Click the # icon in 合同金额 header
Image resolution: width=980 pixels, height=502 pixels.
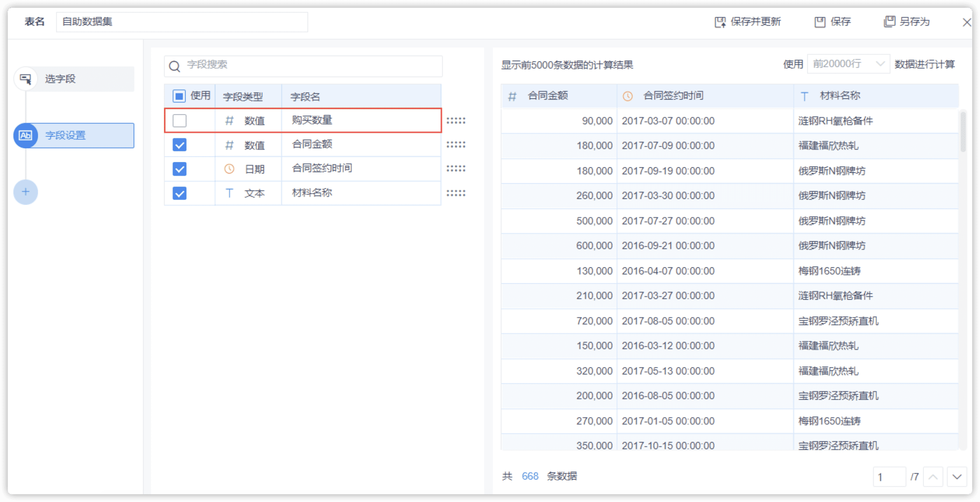(513, 97)
